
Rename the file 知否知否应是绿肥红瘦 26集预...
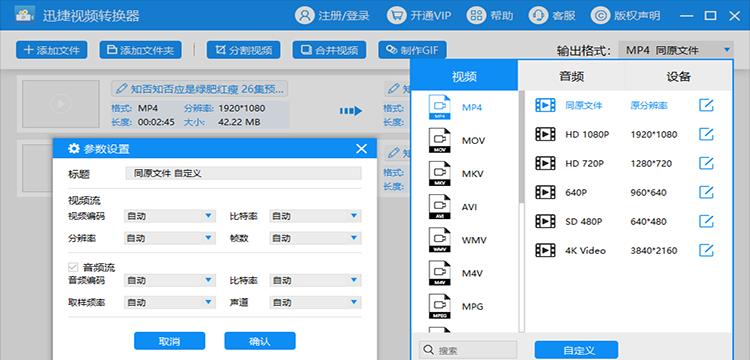pyautogui.click(x=199, y=88)
